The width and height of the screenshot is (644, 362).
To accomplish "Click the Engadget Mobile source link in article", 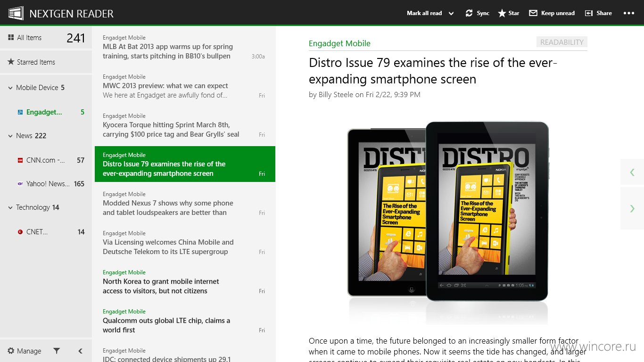I will pyautogui.click(x=339, y=43).
